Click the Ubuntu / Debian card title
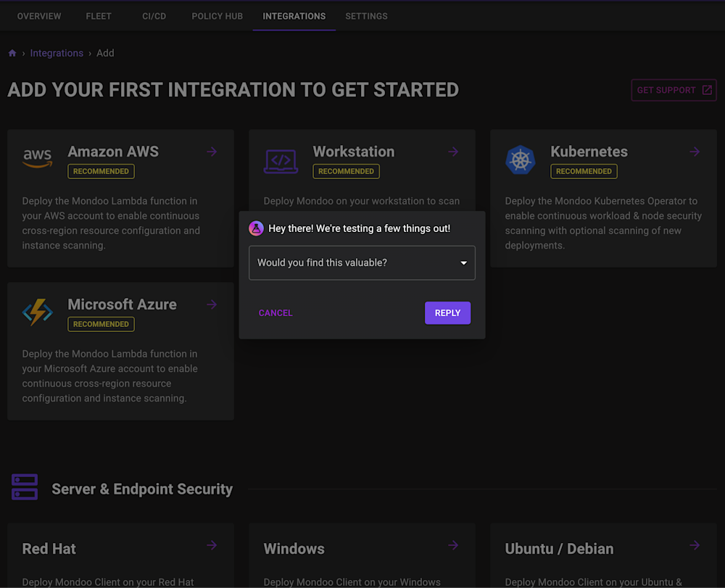The width and height of the screenshot is (725, 588). coord(560,549)
